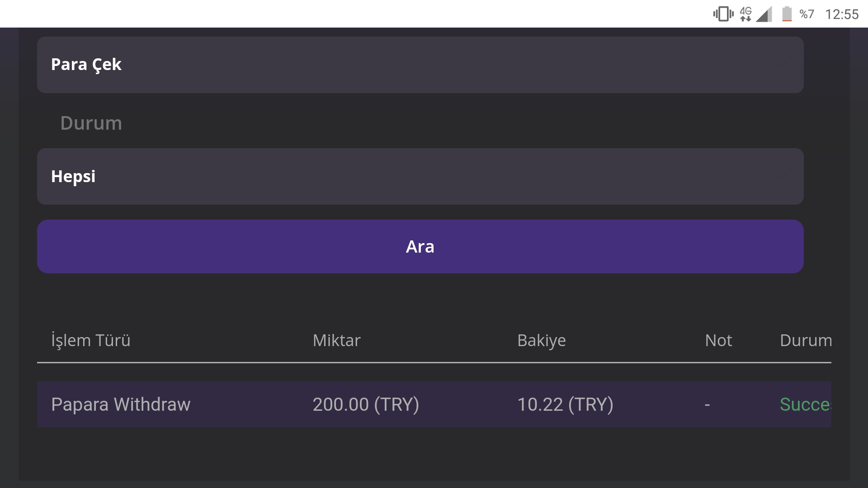Image resolution: width=868 pixels, height=488 pixels.
Task: Open the Papara Withdraw transaction row
Action: pyautogui.click(x=121, y=404)
